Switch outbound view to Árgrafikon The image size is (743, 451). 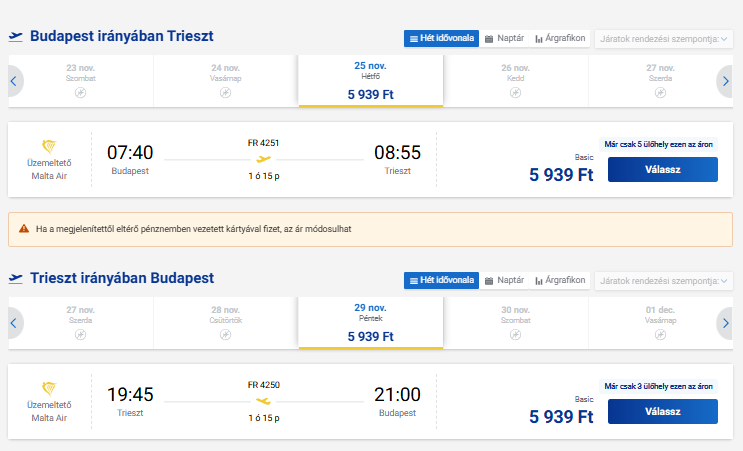tap(561, 38)
